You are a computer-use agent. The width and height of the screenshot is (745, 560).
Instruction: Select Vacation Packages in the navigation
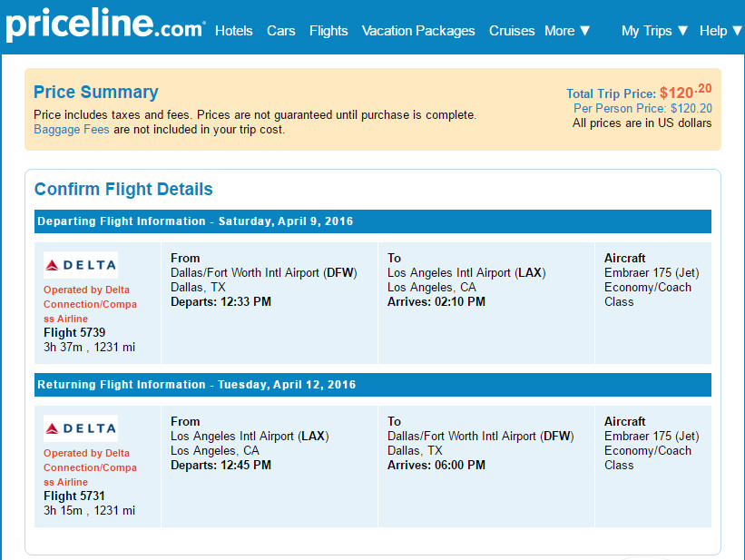(x=418, y=31)
